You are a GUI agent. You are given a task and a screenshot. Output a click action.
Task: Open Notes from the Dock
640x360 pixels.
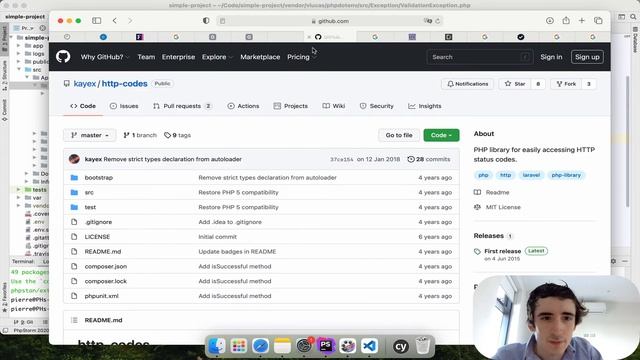tap(282, 346)
